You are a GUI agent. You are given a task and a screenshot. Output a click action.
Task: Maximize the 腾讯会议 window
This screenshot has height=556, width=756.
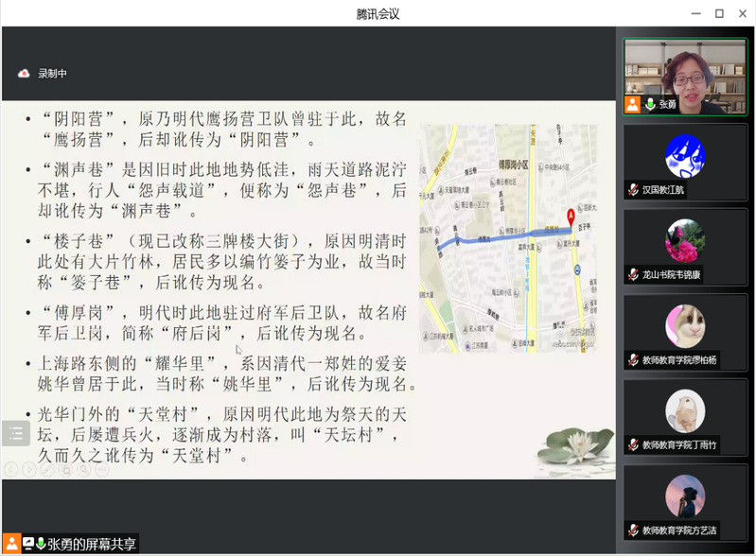(719, 13)
